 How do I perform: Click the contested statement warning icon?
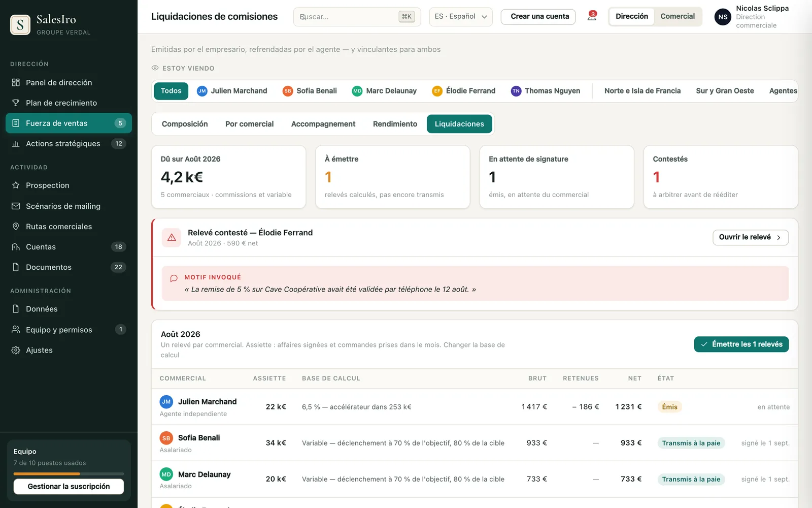pyautogui.click(x=172, y=237)
